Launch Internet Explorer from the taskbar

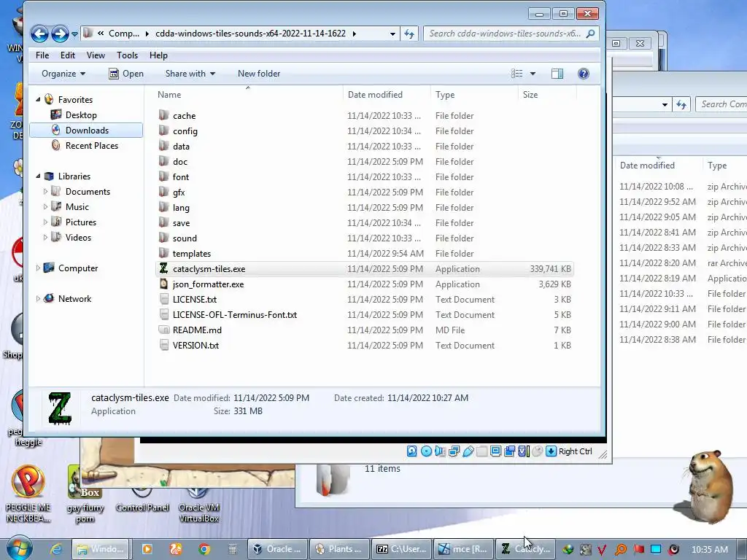click(56, 549)
